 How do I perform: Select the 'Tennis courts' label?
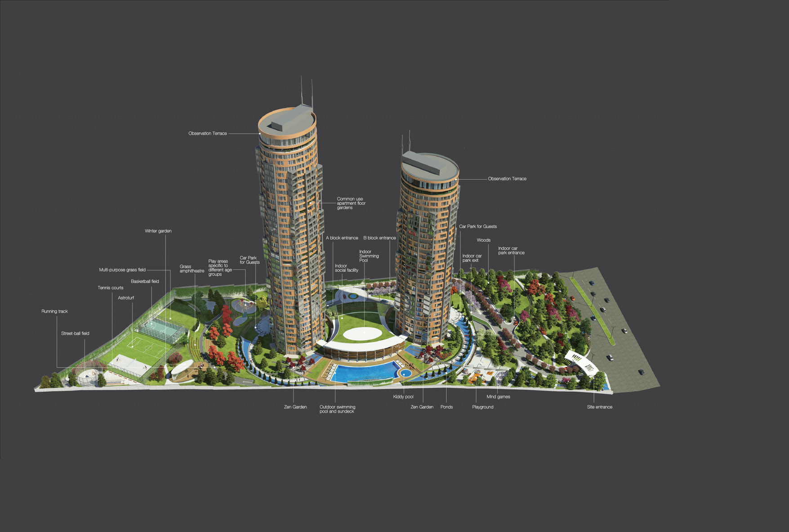[x=110, y=288]
